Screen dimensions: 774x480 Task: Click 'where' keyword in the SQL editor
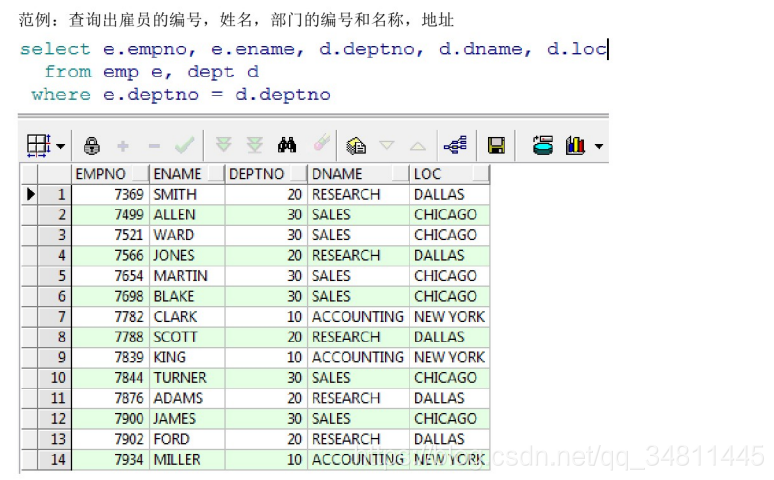[x=61, y=94]
